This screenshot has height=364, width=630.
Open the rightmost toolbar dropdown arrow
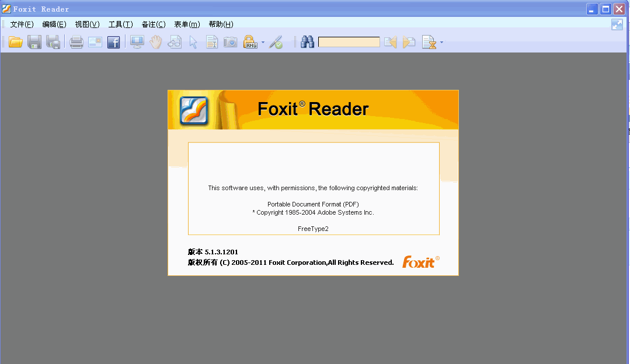pos(442,41)
